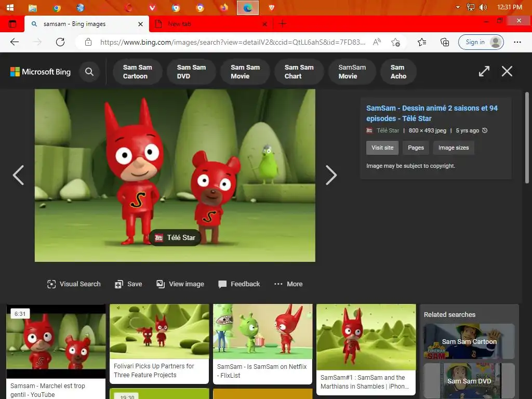Image resolution: width=532 pixels, height=399 pixels.
Task: Go back to the previous page
Action: click(15, 42)
